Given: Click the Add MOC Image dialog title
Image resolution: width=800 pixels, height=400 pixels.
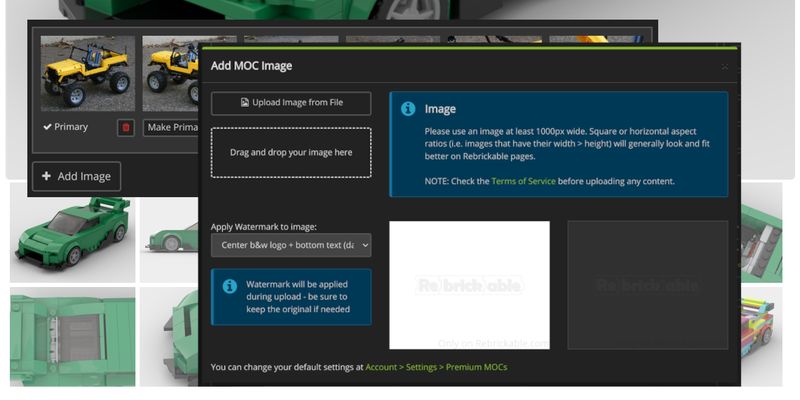Looking at the screenshot, I should (251, 66).
